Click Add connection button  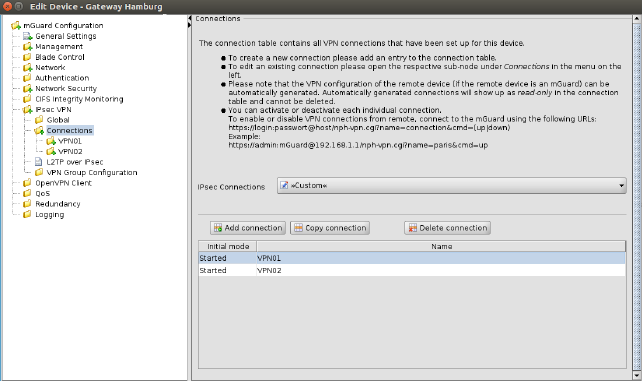click(x=248, y=228)
